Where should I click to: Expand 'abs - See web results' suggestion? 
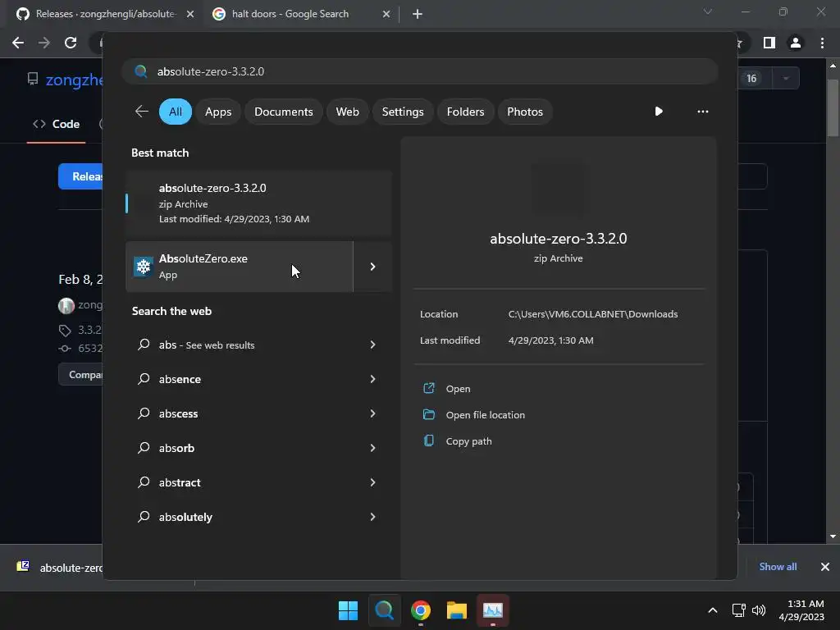(x=373, y=345)
